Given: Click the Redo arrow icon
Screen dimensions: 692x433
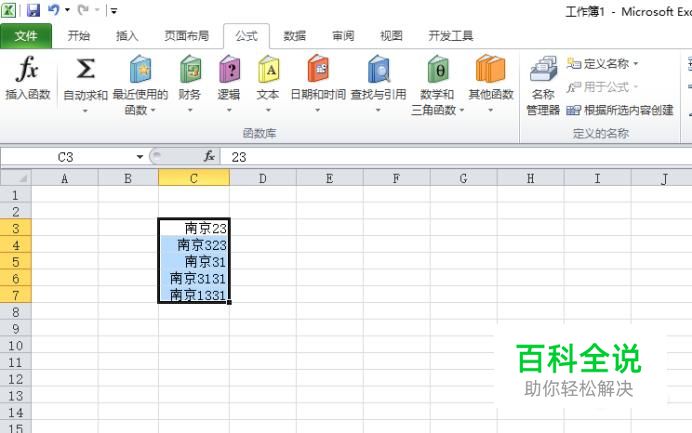Looking at the screenshot, I should pyautogui.click(x=83, y=10).
